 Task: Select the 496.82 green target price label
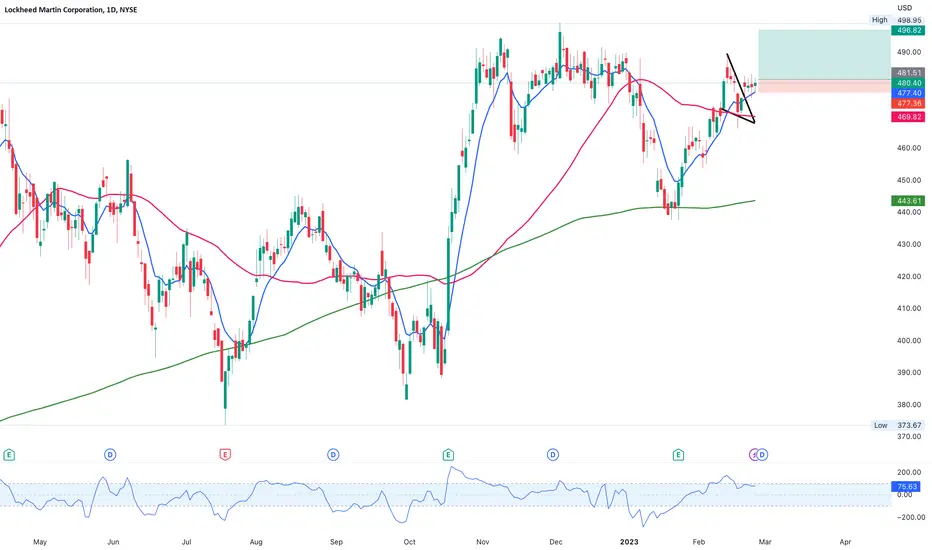[908, 30]
